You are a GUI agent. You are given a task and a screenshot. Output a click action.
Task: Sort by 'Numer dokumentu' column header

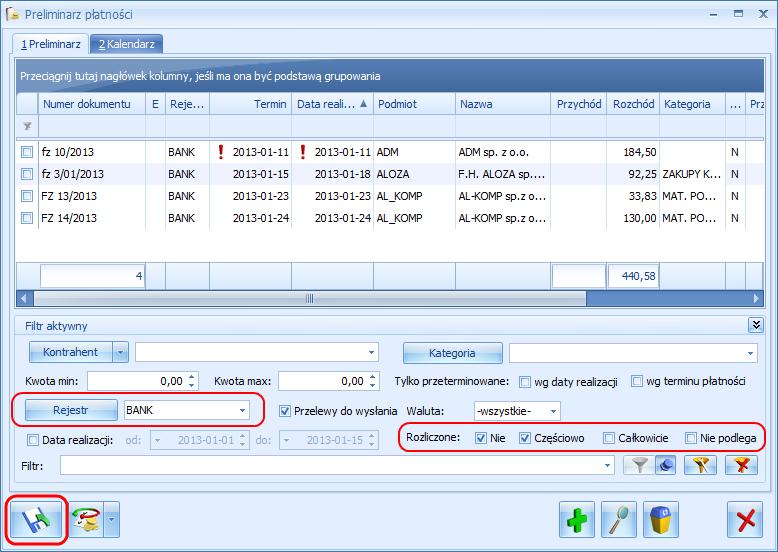pos(92,104)
